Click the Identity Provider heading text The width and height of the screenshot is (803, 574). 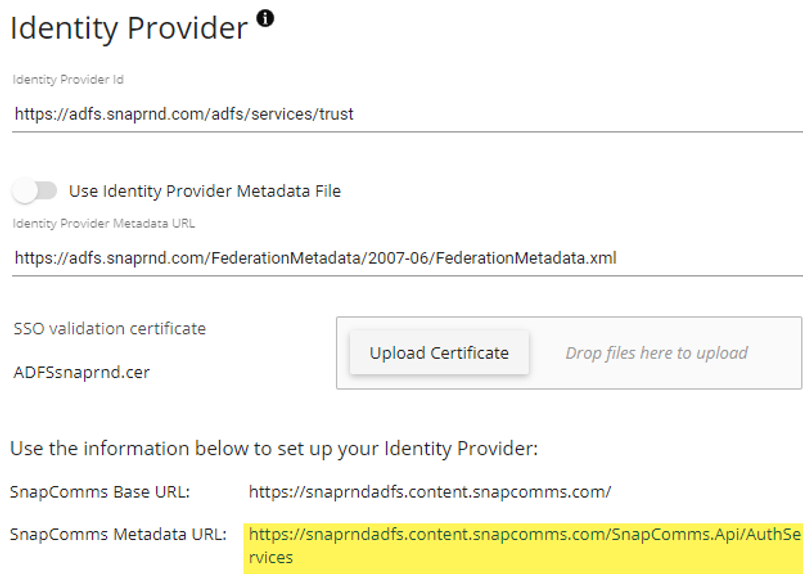tap(129, 28)
